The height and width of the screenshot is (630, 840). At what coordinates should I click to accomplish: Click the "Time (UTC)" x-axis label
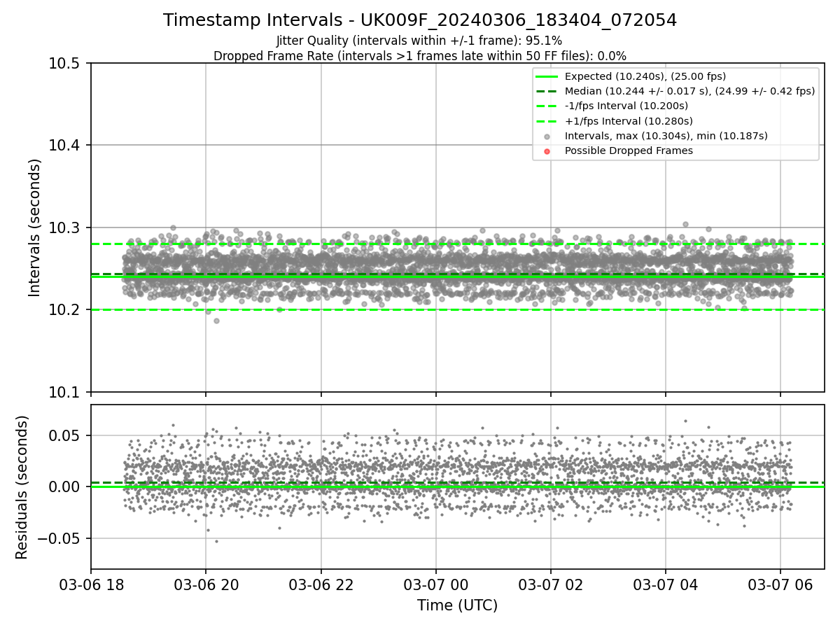pyautogui.click(x=457, y=605)
